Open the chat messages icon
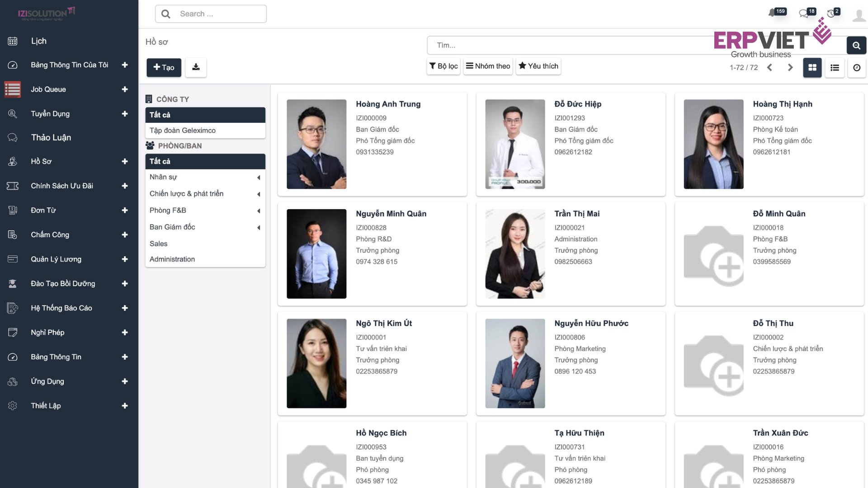The width and height of the screenshot is (868, 488). pos(804,14)
